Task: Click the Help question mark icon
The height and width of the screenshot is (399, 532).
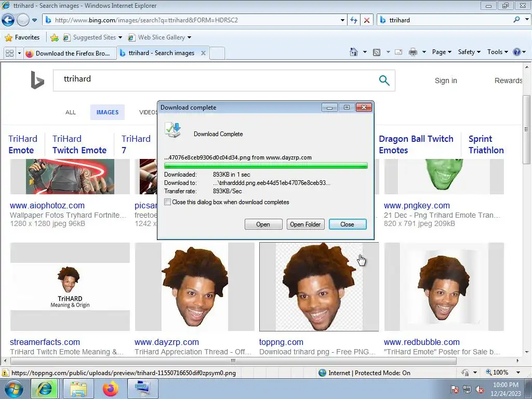Action: (x=517, y=52)
